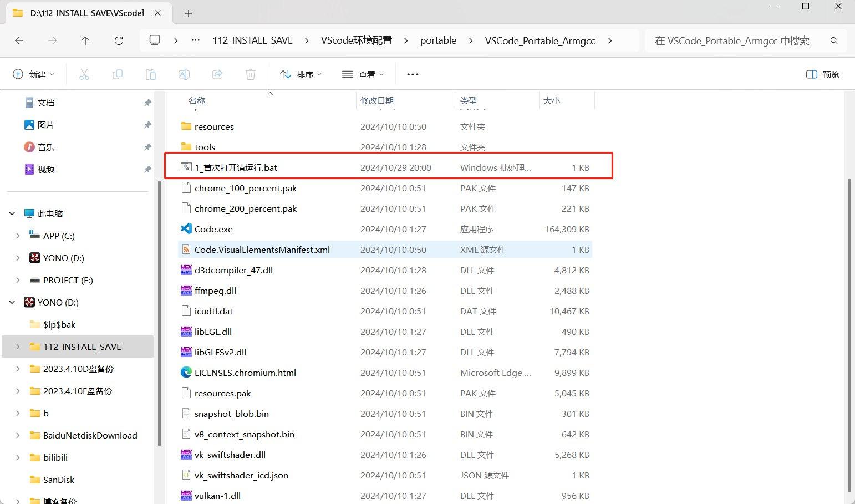
Task: Click the Delete trash can icon
Action: pyautogui.click(x=251, y=74)
